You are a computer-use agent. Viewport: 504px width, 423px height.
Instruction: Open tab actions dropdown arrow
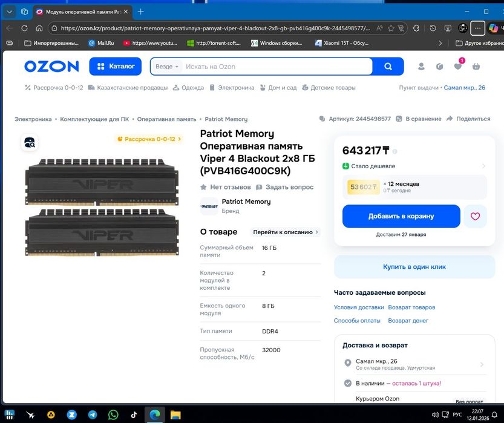tap(9, 12)
